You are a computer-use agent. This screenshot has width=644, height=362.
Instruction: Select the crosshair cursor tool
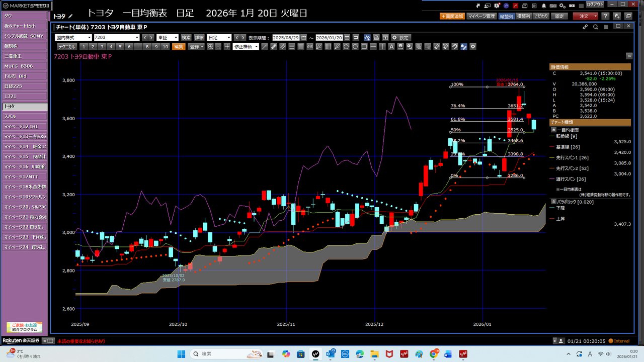pyautogui.click(x=227, y=47)
